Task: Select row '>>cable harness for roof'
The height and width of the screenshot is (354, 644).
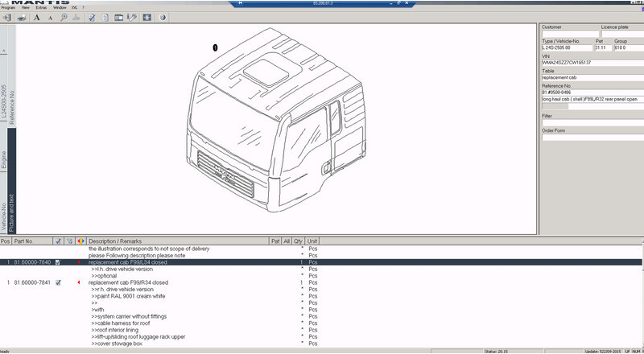Action: 321,323
